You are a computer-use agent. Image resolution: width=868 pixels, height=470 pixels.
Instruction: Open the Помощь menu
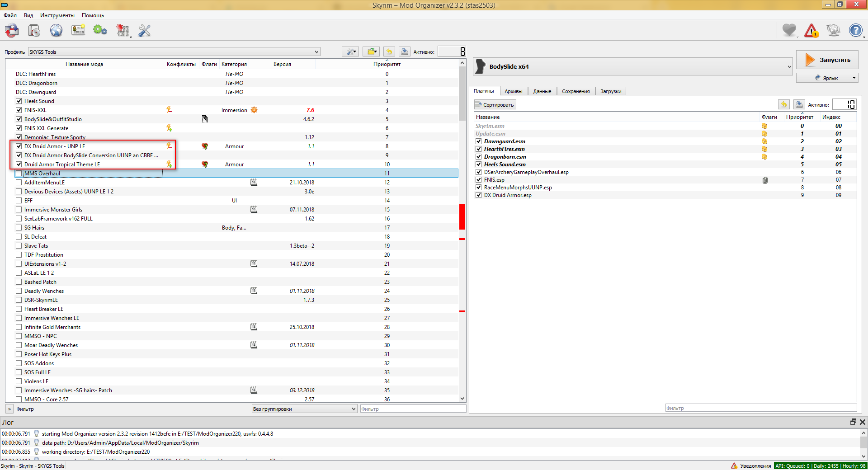click(x=93, y=15)
